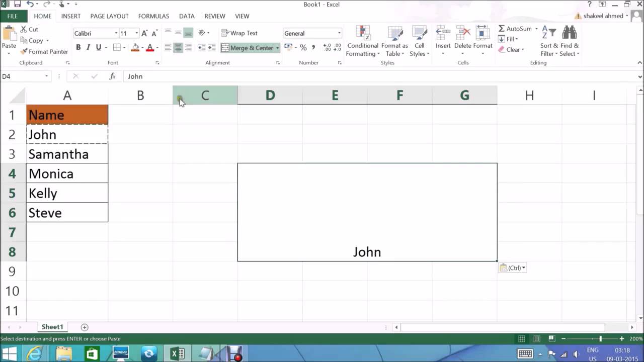This screenshot has width=644, height=362.
Task: Toggle Bold formatting
Action: click(x=78, y=47)
